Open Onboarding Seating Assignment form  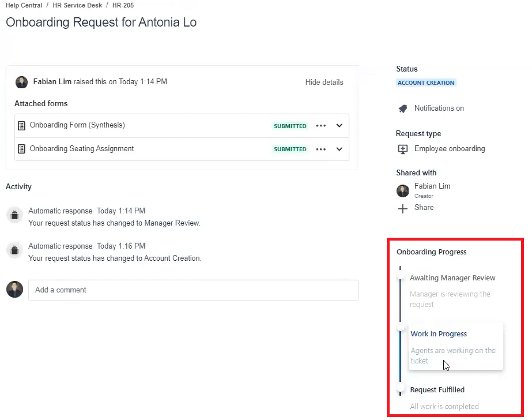[82, 149]
